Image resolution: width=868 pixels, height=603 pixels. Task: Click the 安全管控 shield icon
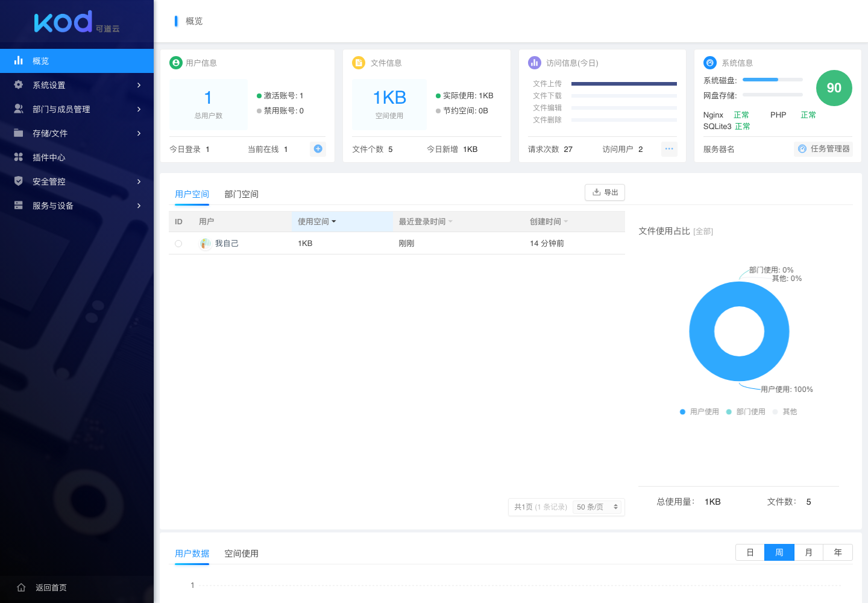(x=19, y=181)
